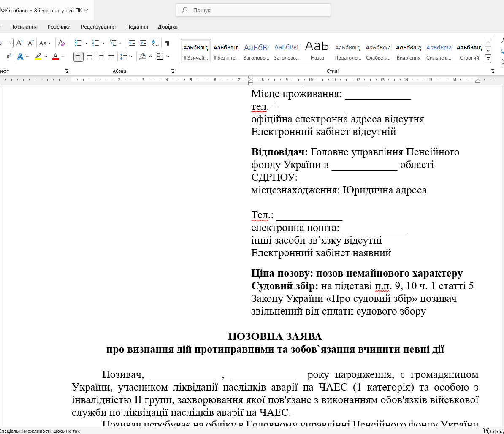Open Text Effects and Typography
504x434 pixels.
pos(20,57)
